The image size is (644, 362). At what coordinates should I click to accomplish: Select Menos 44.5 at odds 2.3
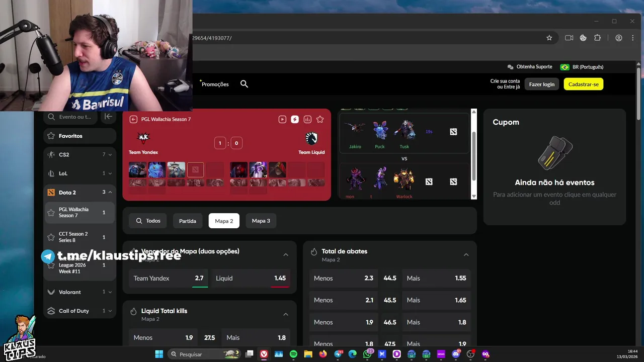pyautogui.click(x=344, y=278)
